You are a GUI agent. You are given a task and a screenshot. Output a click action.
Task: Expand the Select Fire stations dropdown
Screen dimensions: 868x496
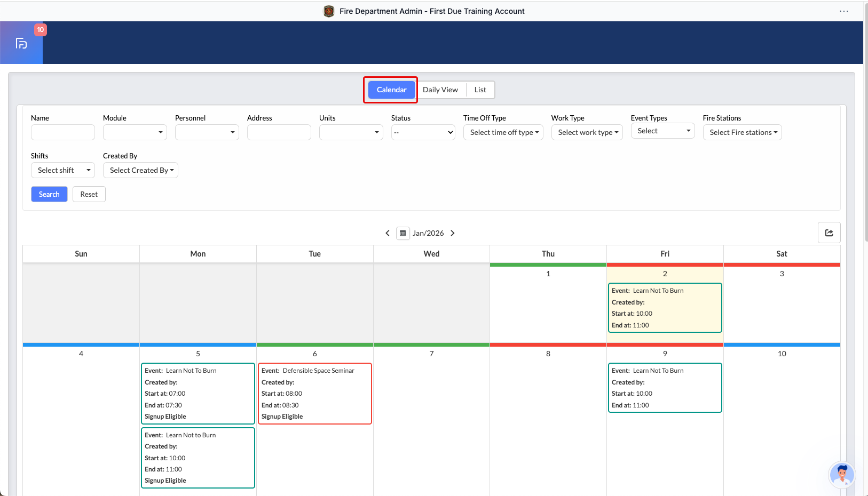[x=742, y=132]
